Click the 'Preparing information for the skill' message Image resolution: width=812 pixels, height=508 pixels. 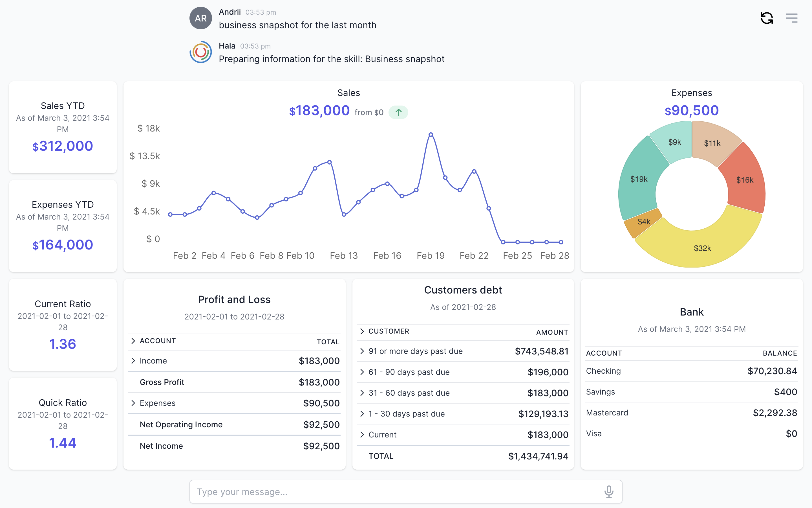click(332, 59)
